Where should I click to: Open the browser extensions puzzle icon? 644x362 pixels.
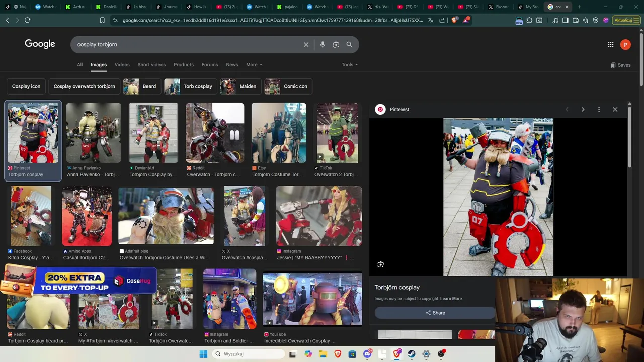529,20
